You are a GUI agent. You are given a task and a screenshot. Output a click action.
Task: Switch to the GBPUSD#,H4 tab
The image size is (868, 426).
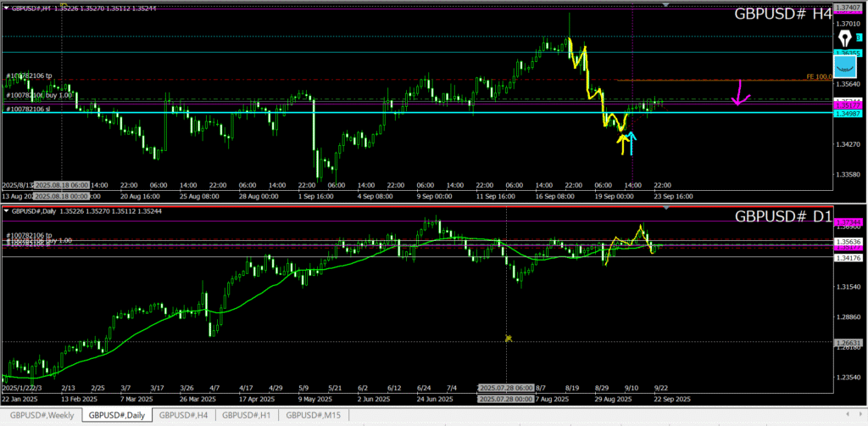tap(184, 415)
